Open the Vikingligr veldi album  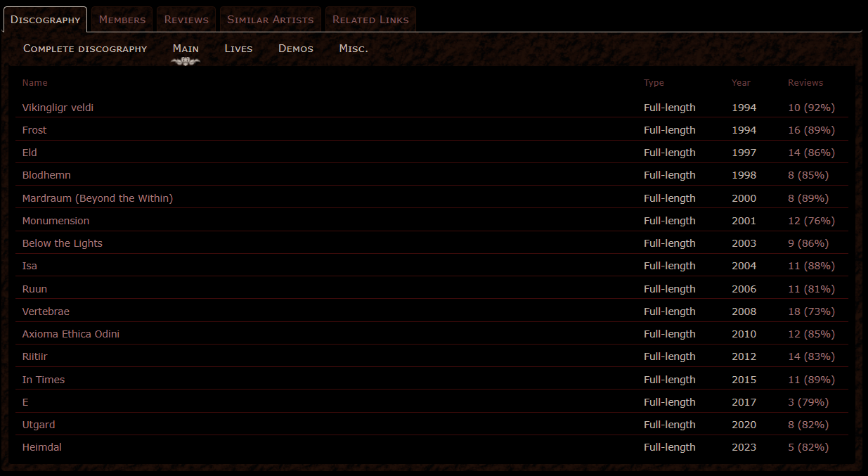coord(58,108)
